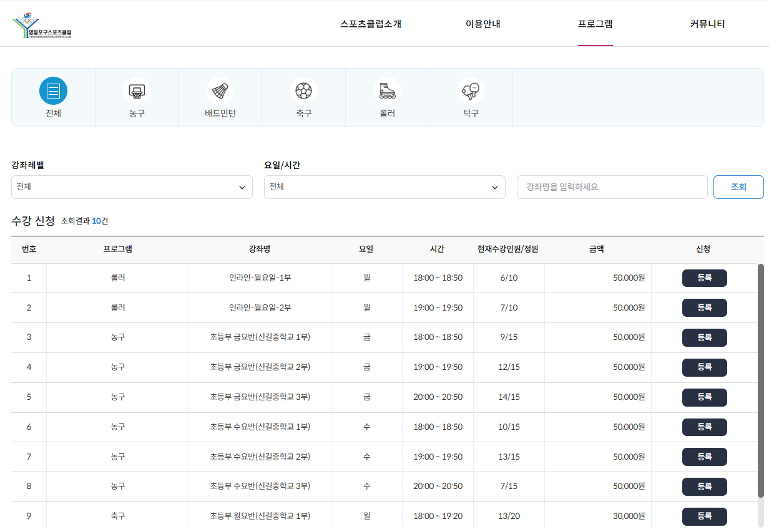Click the table's vertical scrollbar
The image size is (769, 532).
(760, 380)
